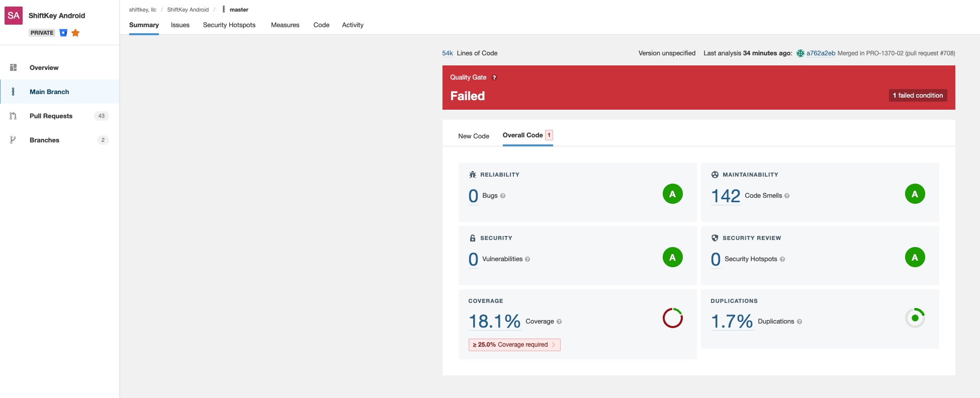Image resolution: width=980 pixels, height=398 pixels.
Task: Click the Pull Requests sidebar icon
Action: (x=13, y=116)
